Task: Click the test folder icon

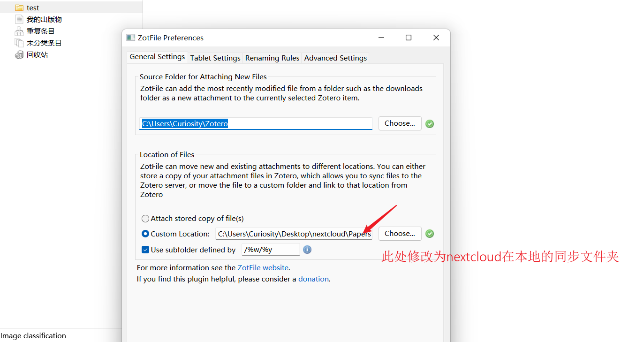Action: pyautogui.click(x=19, y=8)
